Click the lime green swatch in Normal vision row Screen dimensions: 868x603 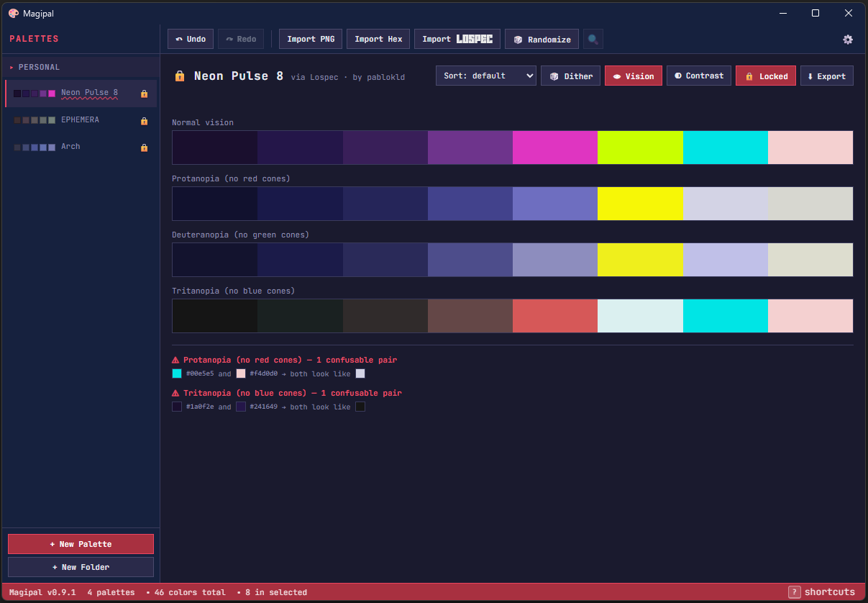640,148
